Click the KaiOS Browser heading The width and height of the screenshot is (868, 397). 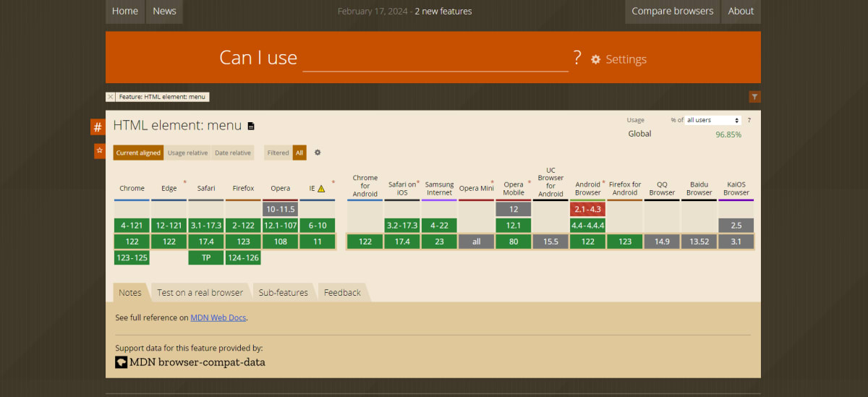(x=736, y=188)
